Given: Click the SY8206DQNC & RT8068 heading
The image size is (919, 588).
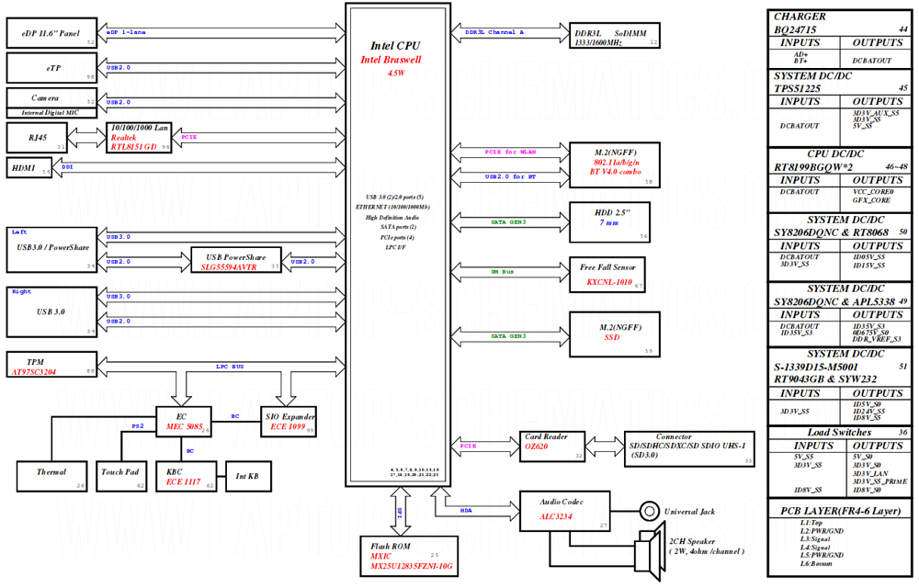Looking at the screenshot, I should coord(831,232).
